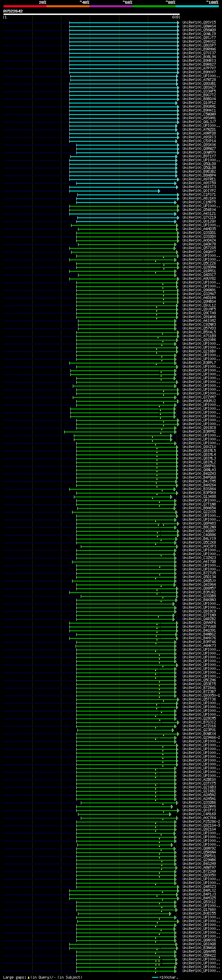
Task: Click the red 20% identity legend segment
Action: (x=25, y=6)
